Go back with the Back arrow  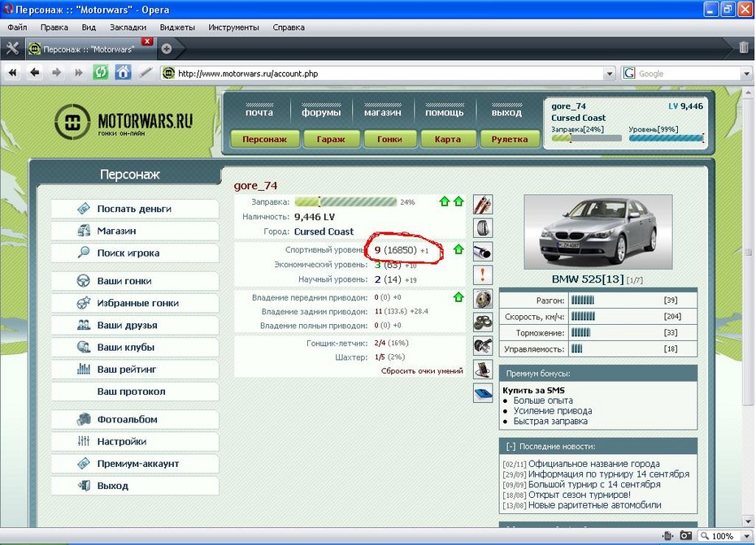35,73
